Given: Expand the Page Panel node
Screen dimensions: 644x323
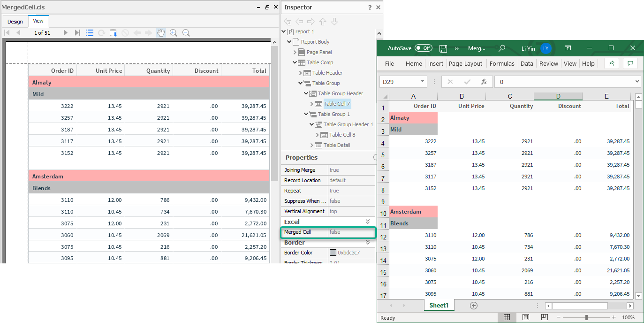Looking at the screenshot, I should tap(295, 52).
